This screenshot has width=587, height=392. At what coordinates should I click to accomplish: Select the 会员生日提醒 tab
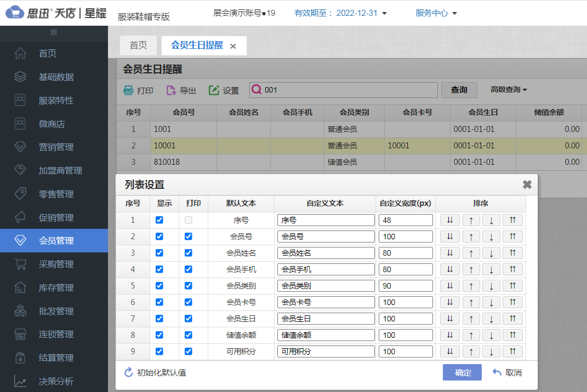pyautogui.click(x=197, y=45)
